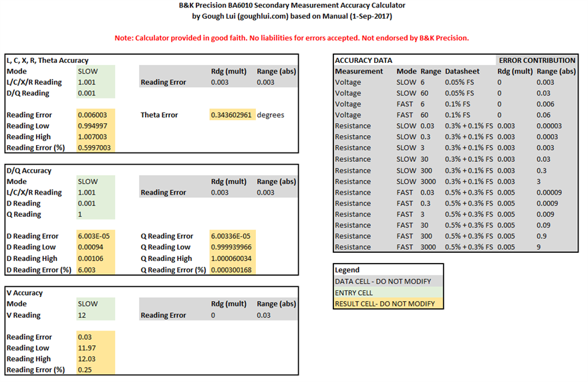The height and width of the screenshot is (382, 588).
Task: Click the Gough Lui author line
Action: pyautogui.click(x=292, y=16)
